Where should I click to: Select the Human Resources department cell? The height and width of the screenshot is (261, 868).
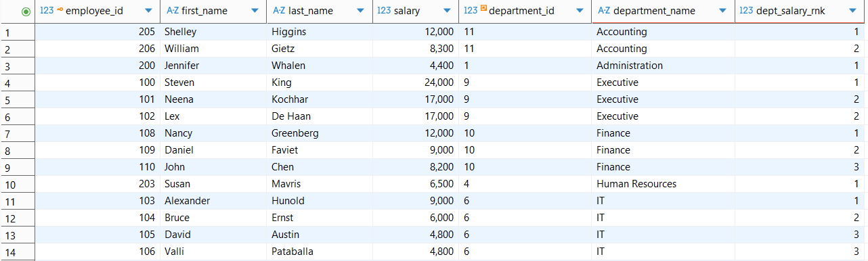click(x=663, y=184)
